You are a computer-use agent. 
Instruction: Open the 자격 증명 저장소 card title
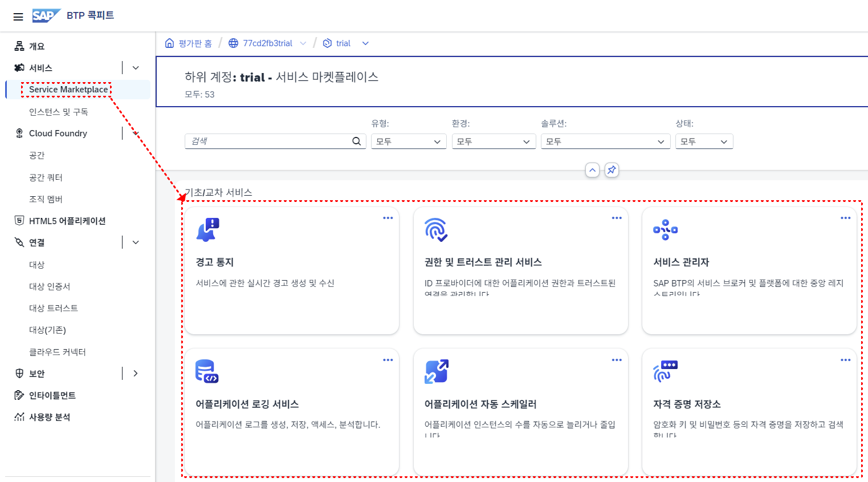click(687, 404)
